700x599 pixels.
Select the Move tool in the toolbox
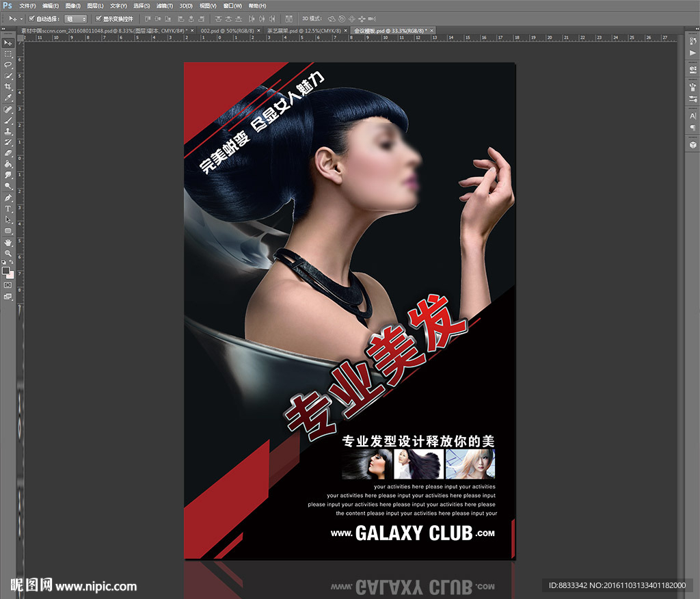pyautogui.click(x=8, y=43)
